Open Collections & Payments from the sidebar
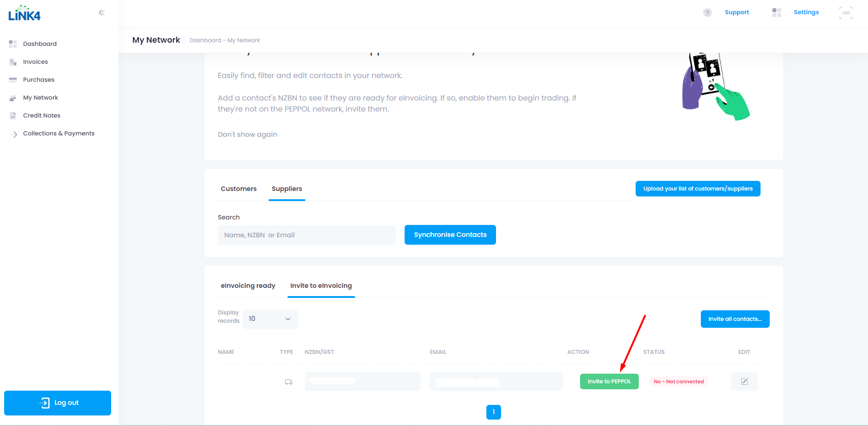The image size is (868, 426). point(59,134)
